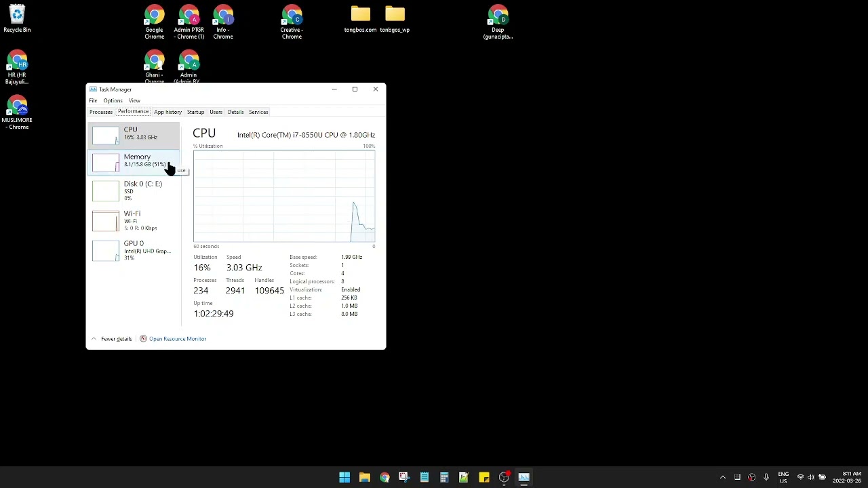
Task: Switch to the Details tab
Action: pos(235,112)
